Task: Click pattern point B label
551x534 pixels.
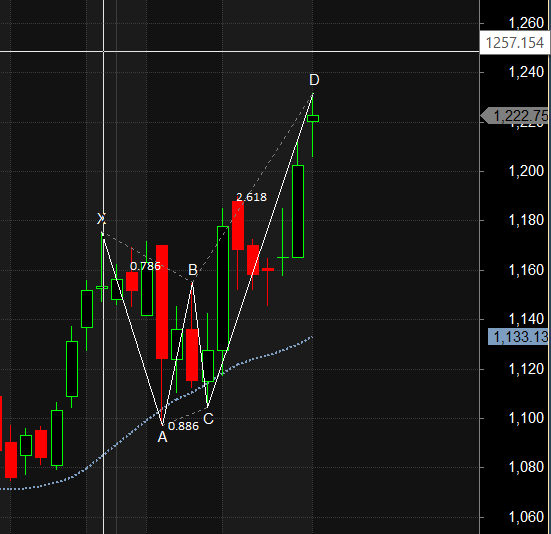Action: click(x=193, y=270)
